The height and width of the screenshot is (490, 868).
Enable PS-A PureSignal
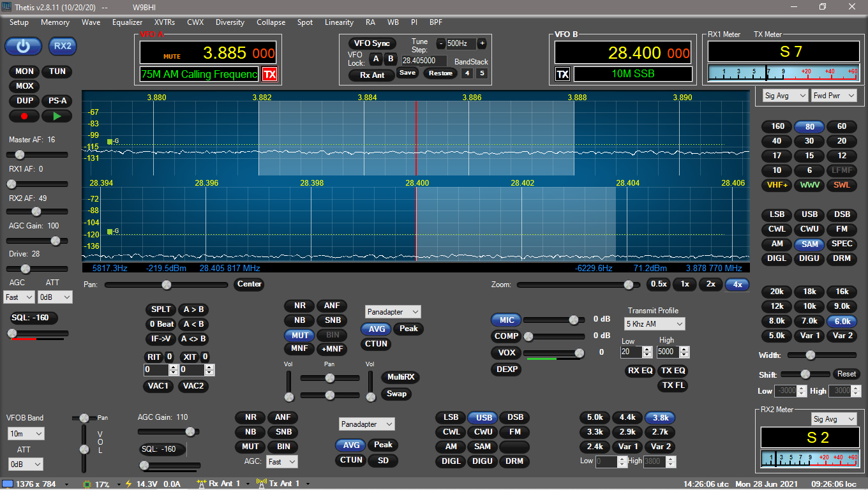coord(57,101)
